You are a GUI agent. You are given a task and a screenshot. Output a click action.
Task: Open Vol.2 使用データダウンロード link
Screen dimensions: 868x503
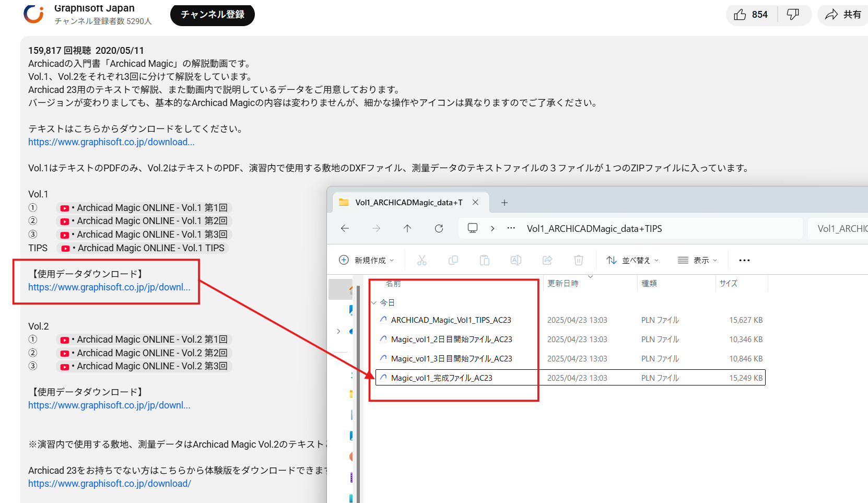(x=109, y=405)
